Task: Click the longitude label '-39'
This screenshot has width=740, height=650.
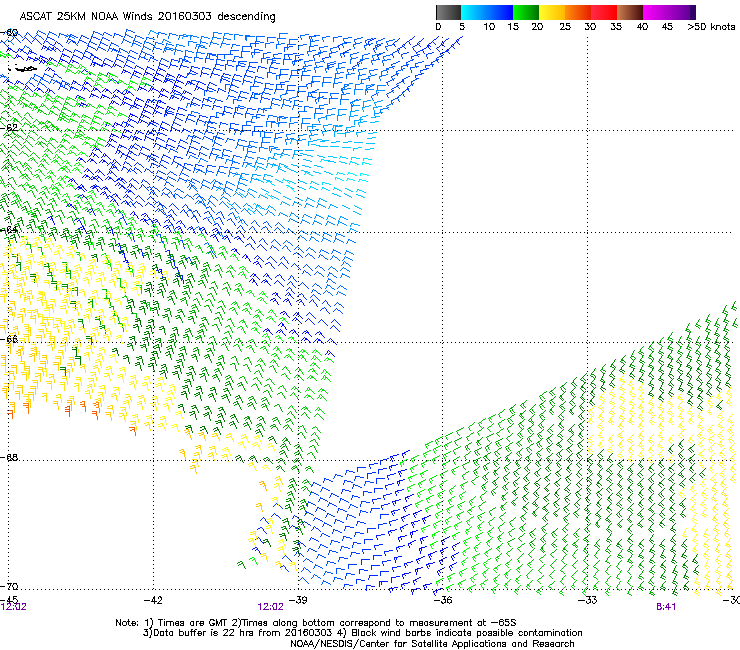Action: [298, 600]
